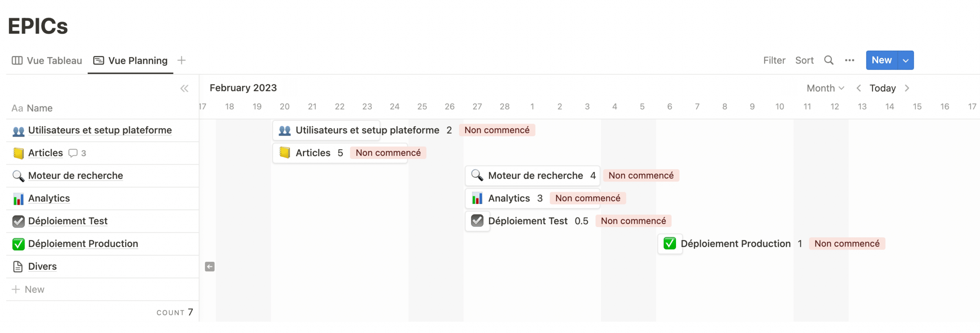
Task: Go to previous timeline period arrow
Action: tap(859, 88)
